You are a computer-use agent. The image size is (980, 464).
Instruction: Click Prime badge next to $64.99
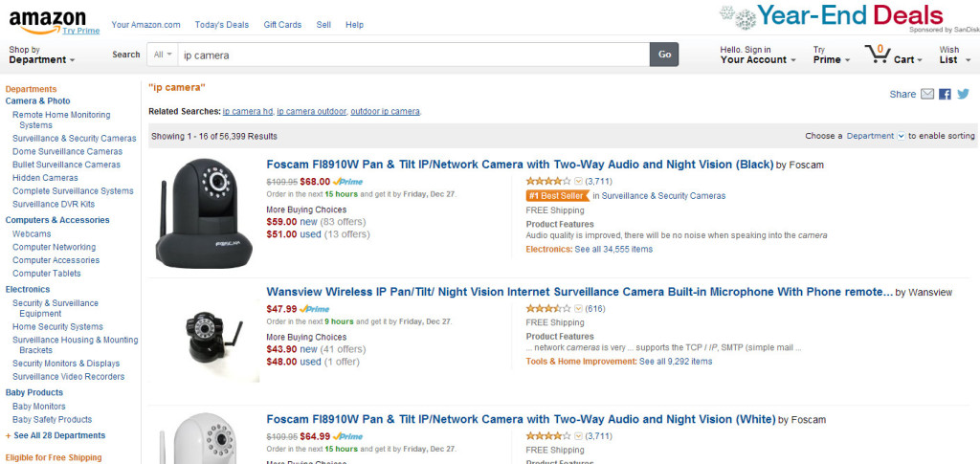(x=347, y=436)
